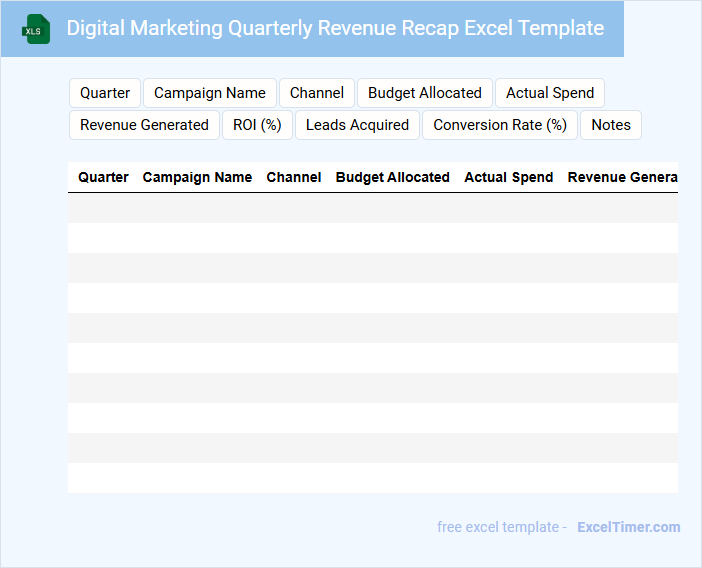Click the Conversion Rate (%) tag
Viewport: 702px width, 568px height.
(500, 125)
